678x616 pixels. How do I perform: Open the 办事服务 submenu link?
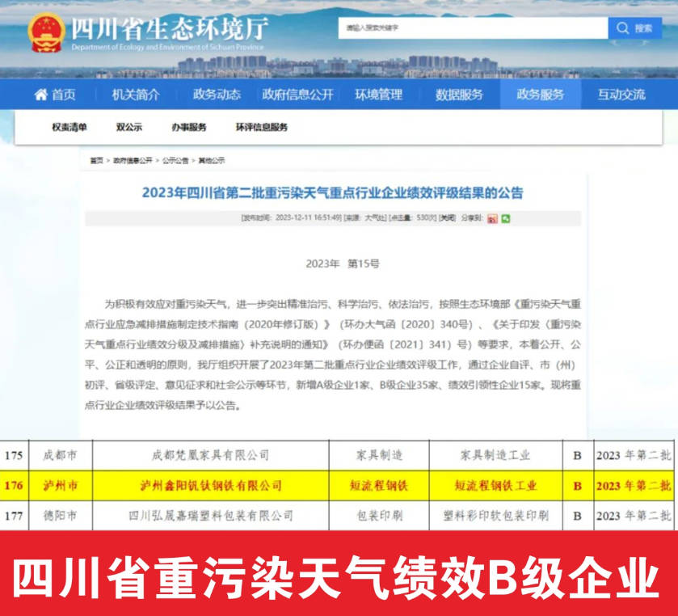pyautogui.click(x=189, y=127)
